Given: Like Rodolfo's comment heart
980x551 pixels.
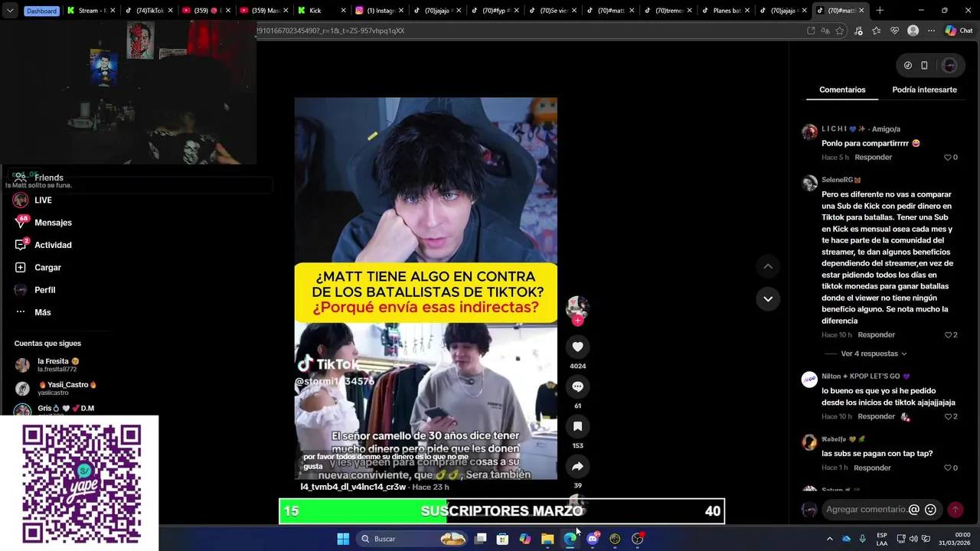Looking at the screenshot, I should click(948, 468).
